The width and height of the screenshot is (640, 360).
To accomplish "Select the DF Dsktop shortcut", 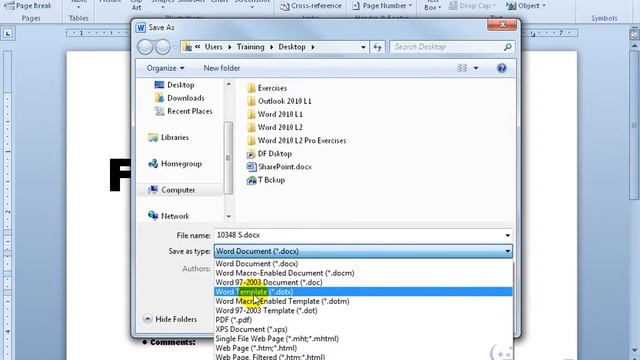I will point(269,153).
